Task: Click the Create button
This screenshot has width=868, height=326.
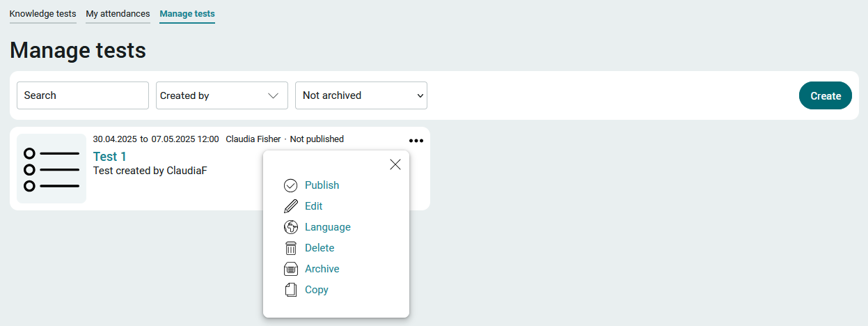Action: (826, 95)
